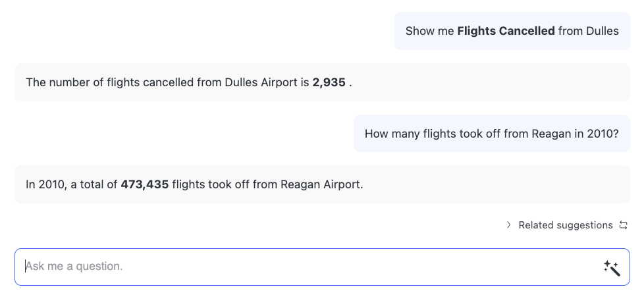
Task: Click the 473,435 flights figure
Action: point(145,184)
